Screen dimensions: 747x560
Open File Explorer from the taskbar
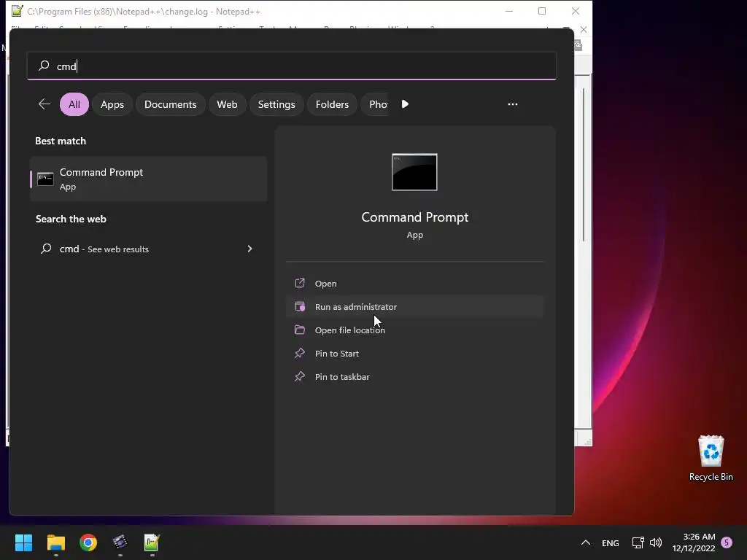click(x=55, y=542)
